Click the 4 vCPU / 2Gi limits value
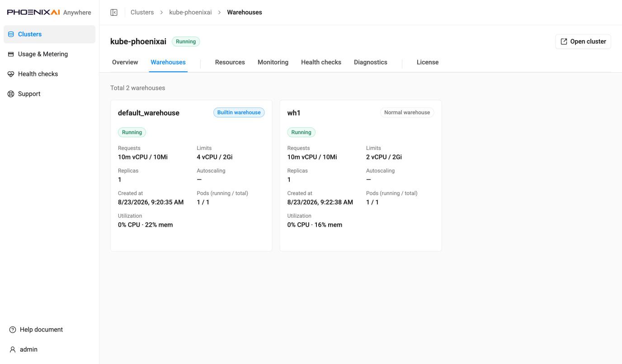The width and height of the screenshot is (622, 364). [215, 157]
